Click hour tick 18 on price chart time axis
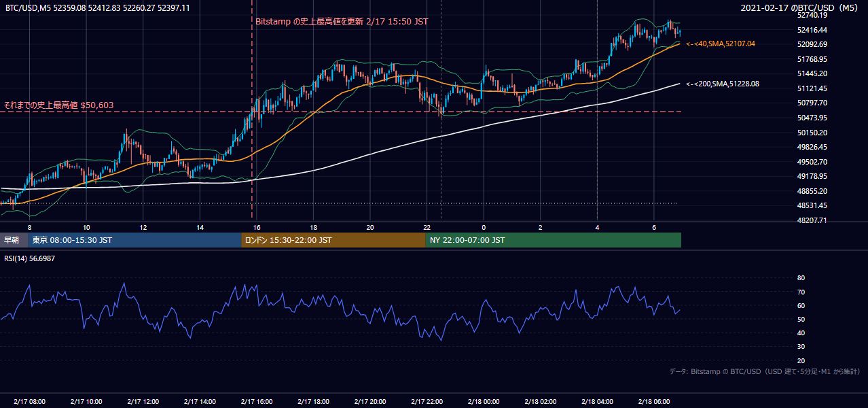This screenshot has width=868, height=408. pyautogui.click(x=313, y=227)
